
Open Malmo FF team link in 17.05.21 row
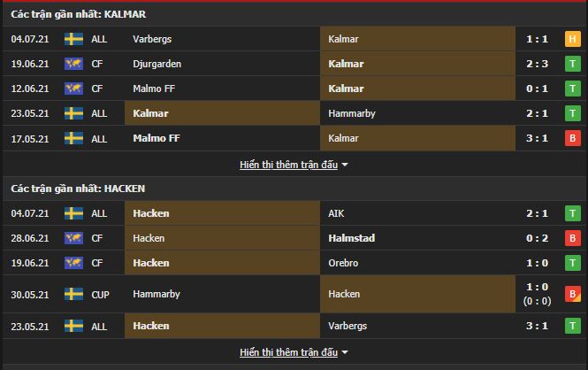(157, 138)
